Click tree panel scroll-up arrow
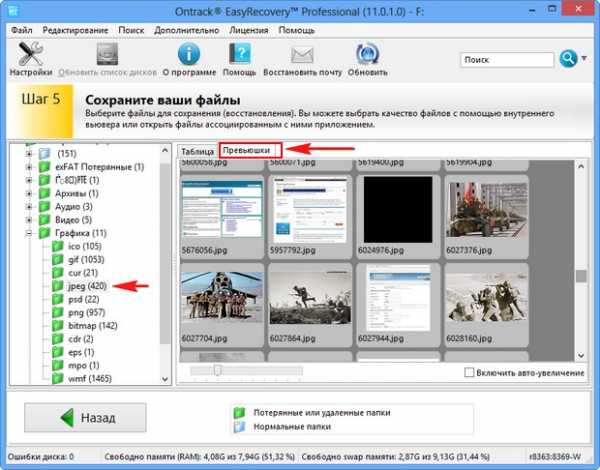This screenshot has height=470, width=600. pyautogui.click(x=165, y=150)
